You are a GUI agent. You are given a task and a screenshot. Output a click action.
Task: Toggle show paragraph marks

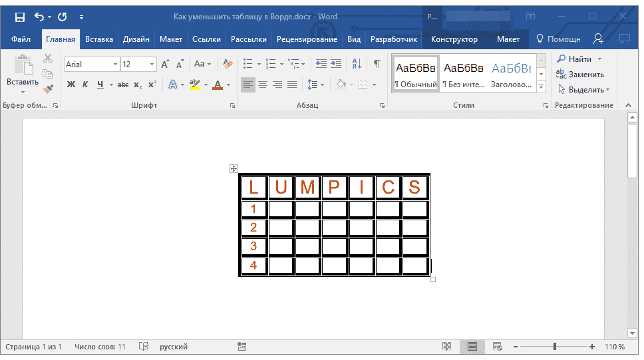(377, 64)
